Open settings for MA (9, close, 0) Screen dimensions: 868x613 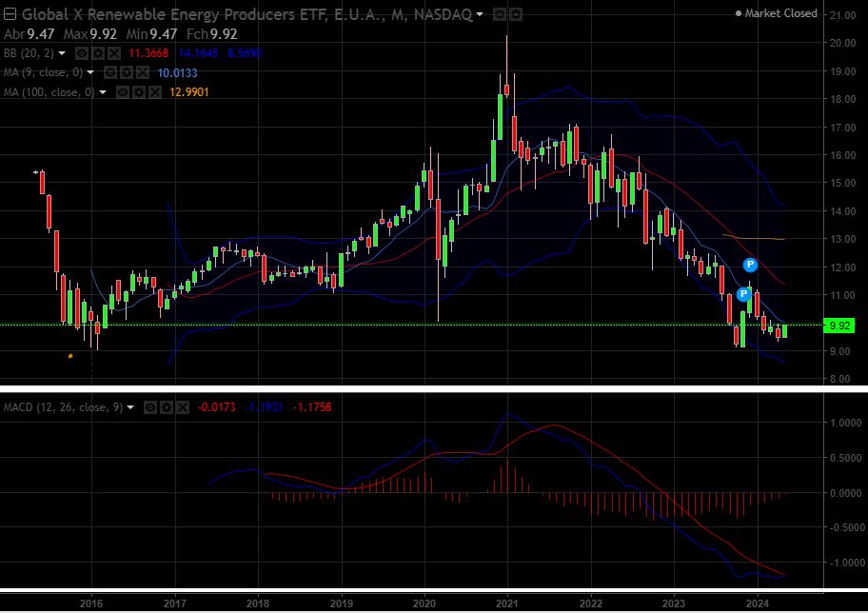point(127,72)
